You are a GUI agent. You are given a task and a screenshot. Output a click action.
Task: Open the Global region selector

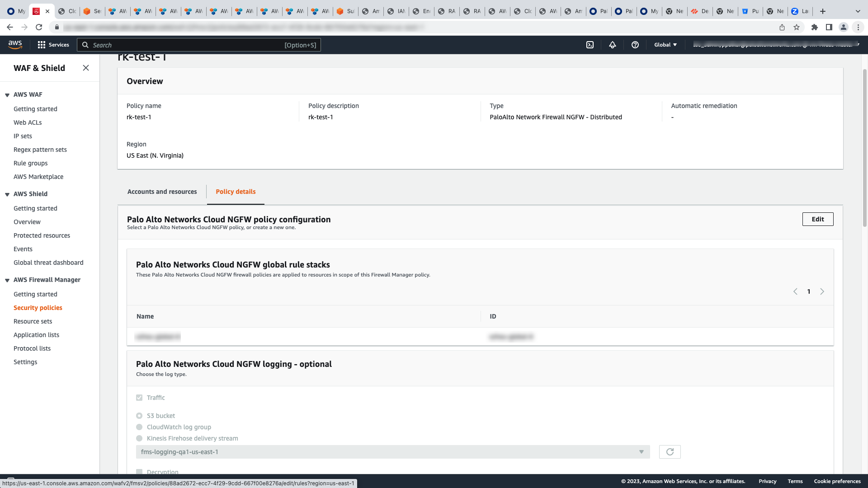[x=665, y=45]
